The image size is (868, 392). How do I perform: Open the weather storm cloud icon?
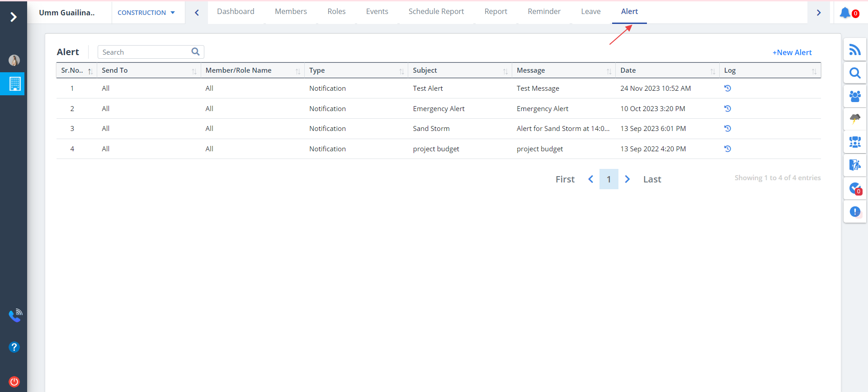[x=854, y=119]
